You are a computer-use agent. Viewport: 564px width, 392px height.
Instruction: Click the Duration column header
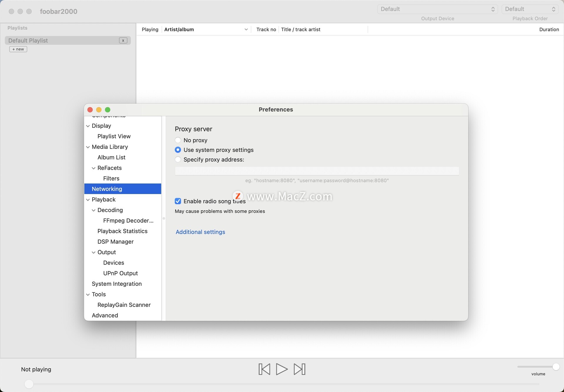pyautogui.click(x=549, y=29)
